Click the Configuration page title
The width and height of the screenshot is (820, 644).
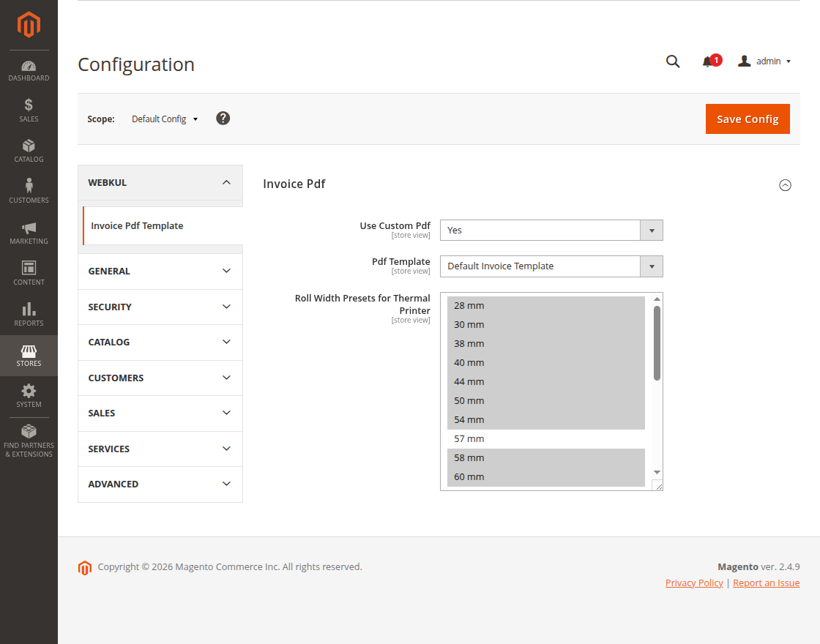(136, 64)
